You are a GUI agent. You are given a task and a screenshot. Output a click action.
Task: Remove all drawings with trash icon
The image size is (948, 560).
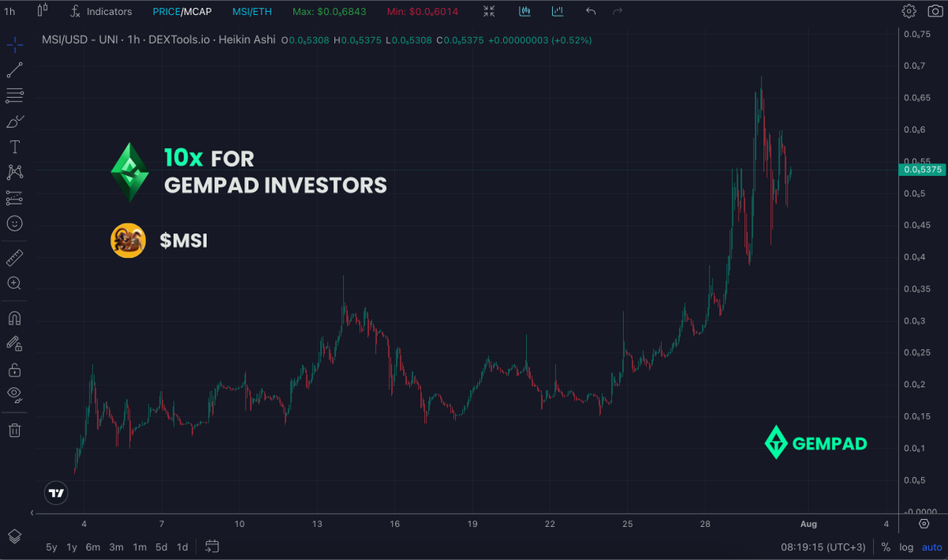click(14, 429)
